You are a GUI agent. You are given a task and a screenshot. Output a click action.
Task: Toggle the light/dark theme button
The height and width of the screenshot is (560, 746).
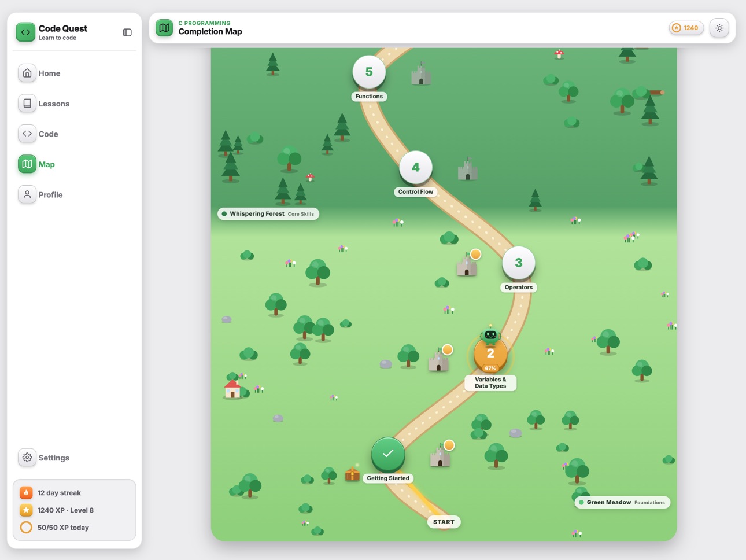[719, 28]
